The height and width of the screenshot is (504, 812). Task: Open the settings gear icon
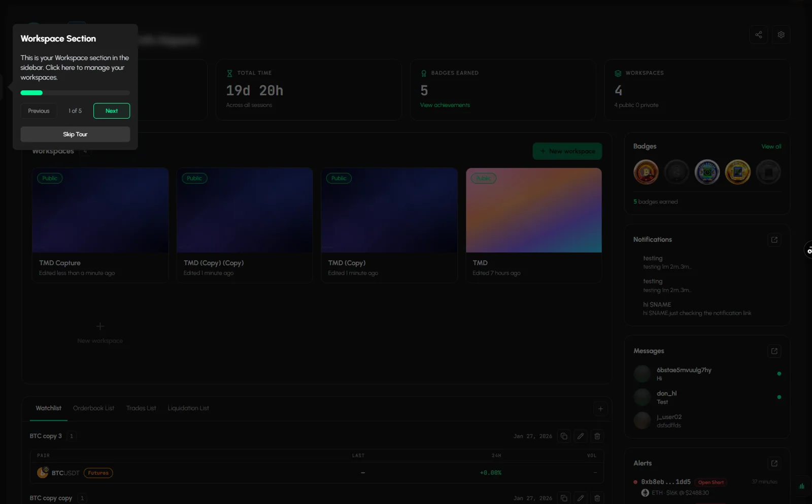[781, 35]
